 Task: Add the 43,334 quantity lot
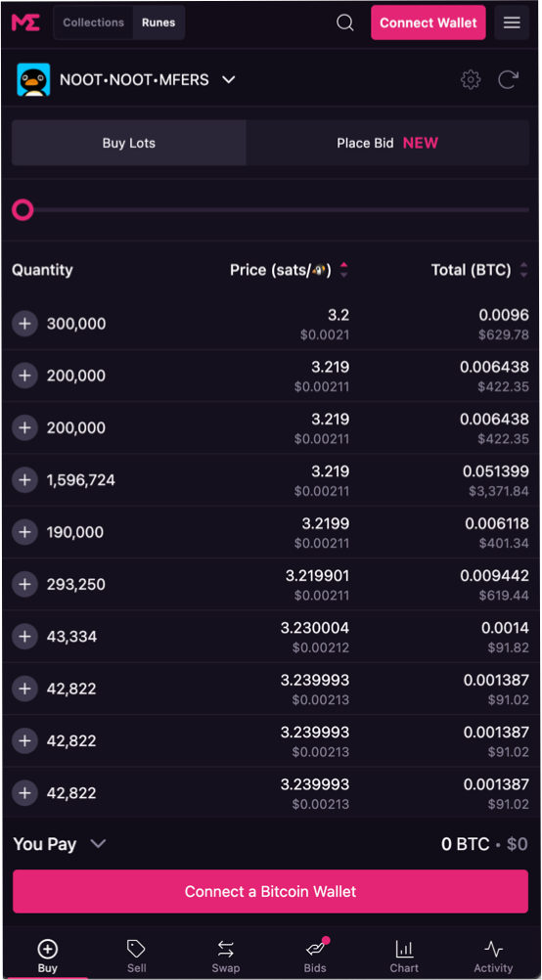click(x=25, y=637)
